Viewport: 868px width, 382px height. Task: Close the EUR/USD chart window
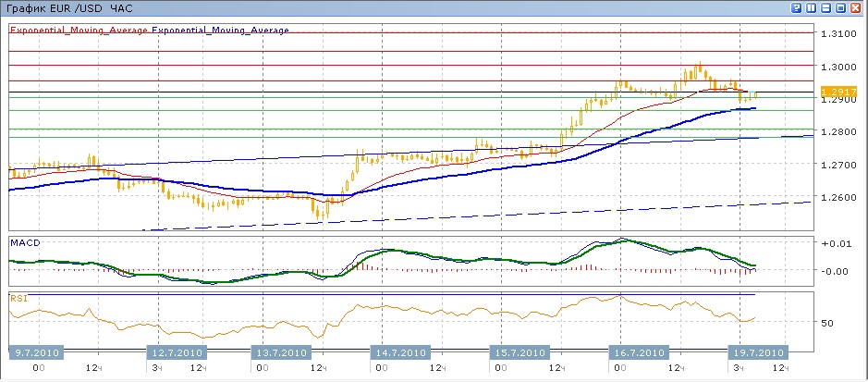(855, 7)
